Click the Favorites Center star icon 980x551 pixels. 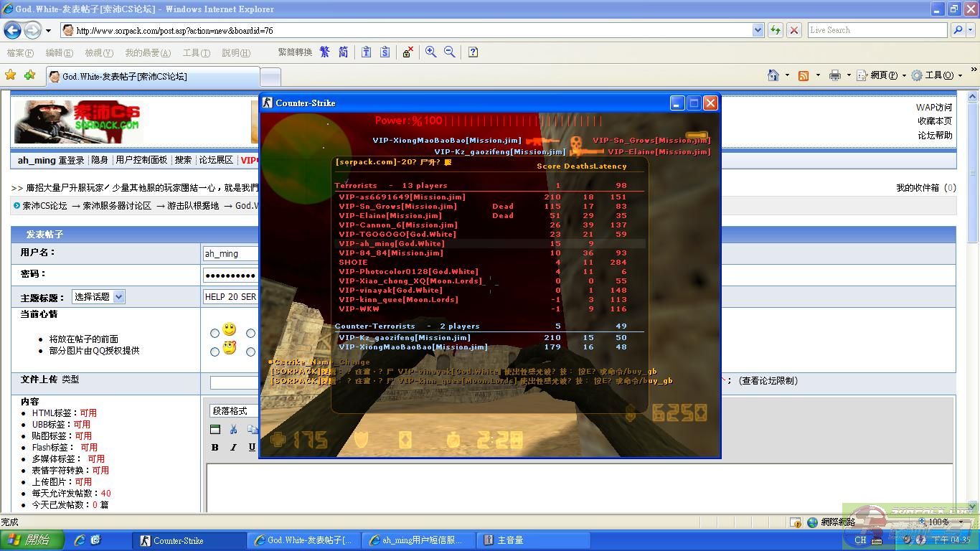tap(11, 75)
